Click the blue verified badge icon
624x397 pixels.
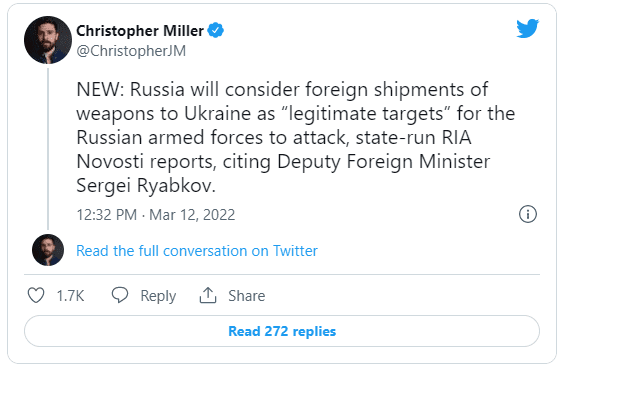(216, 30)
